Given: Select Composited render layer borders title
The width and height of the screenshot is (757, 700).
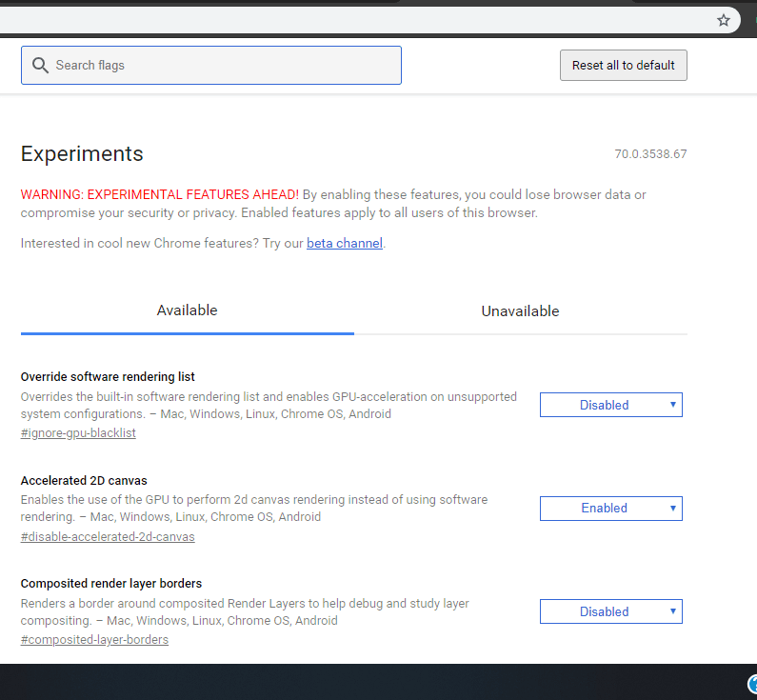Looking at the screenshot, I should click(x=111, y=584).
